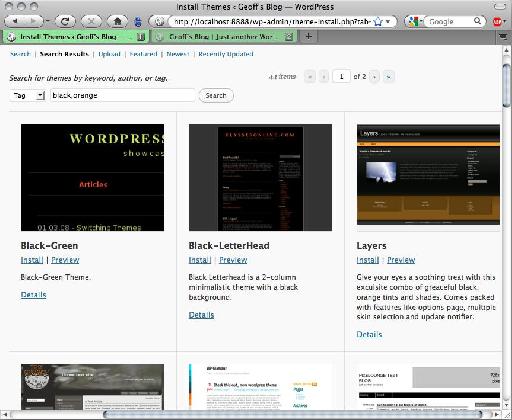512x420 pixels.
Task: Show Details for Black-Green theme
Action: click(33, 295)
